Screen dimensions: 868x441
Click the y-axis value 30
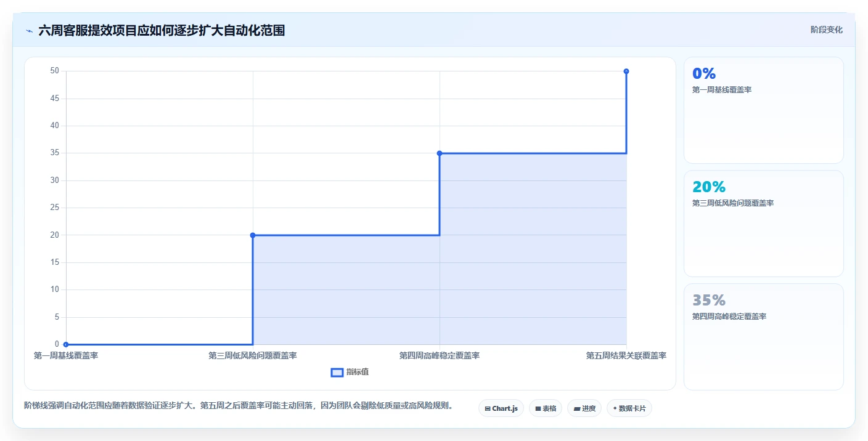pos(55,180)
